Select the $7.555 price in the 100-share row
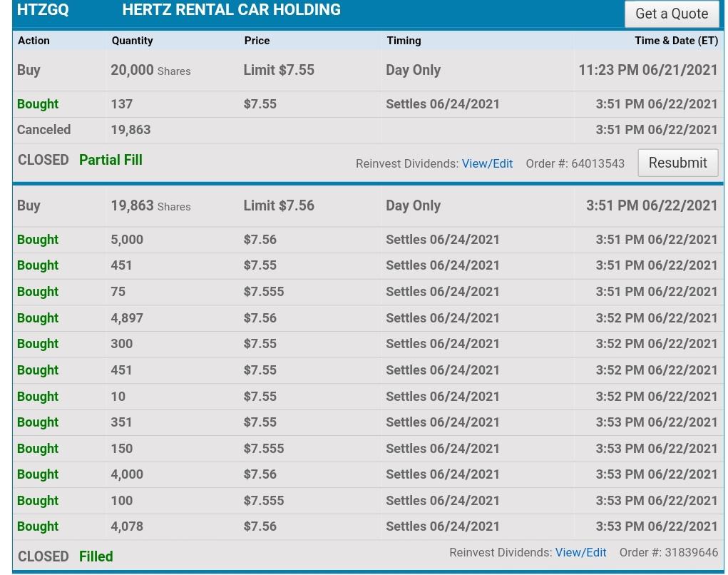Screen dimensions: 728x575 coord(264,501)
